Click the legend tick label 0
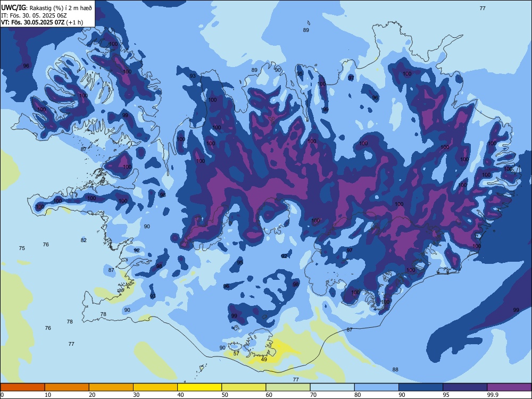 tap(2, 395)
